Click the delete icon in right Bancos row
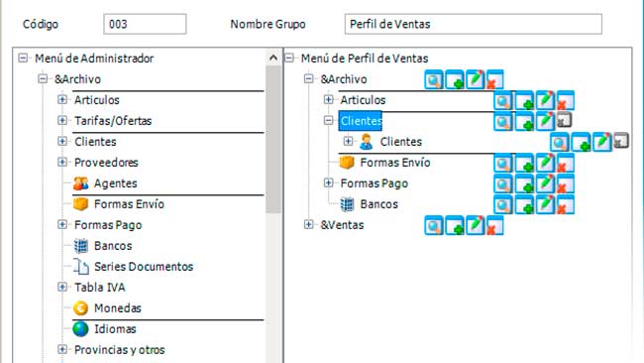Screen dimensions: 644x363 565,204
